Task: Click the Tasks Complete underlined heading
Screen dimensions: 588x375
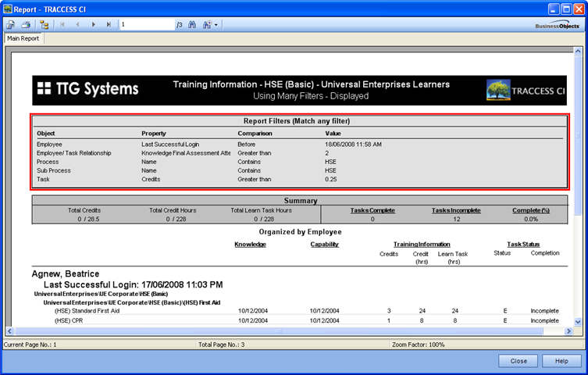Action: click(372, 210)
